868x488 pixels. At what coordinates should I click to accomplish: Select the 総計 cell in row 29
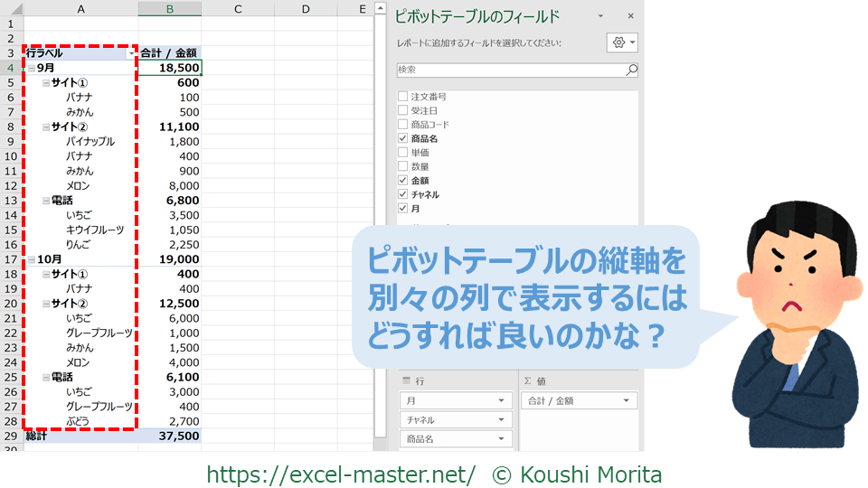80,436
